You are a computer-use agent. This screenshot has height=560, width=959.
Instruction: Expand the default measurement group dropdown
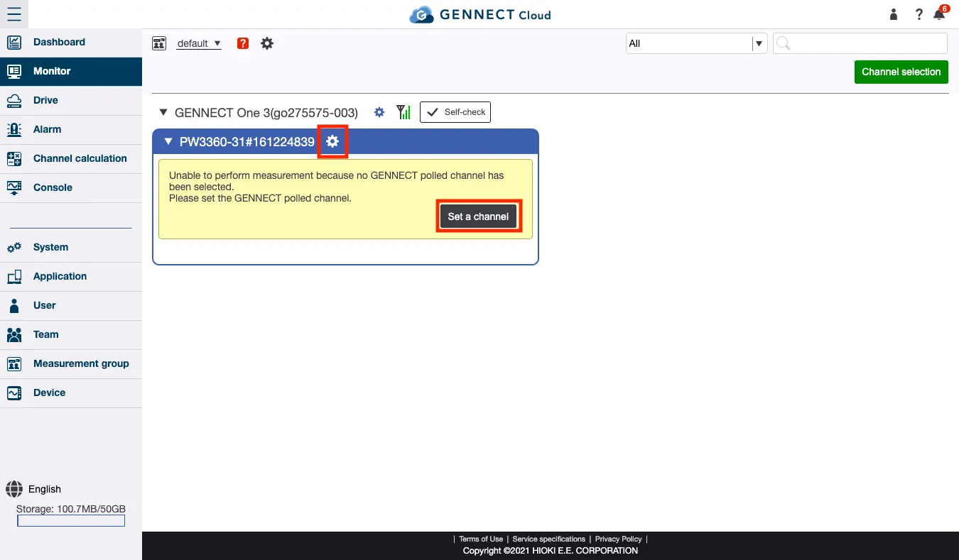click(x=199, y=43)
